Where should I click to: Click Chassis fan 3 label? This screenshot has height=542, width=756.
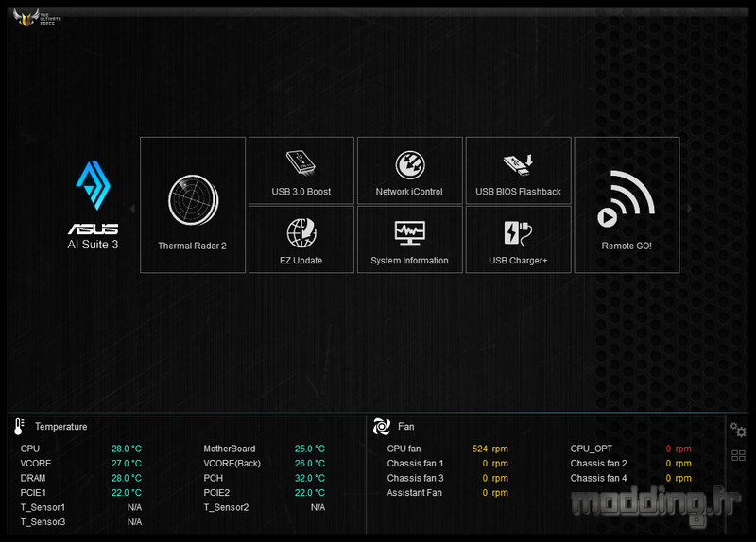pos(415,478)
